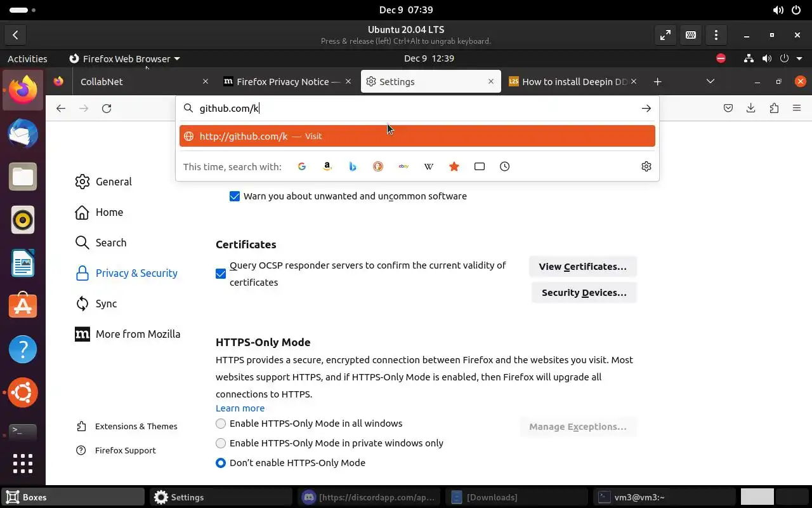Open Firefox Web Browser app menu dropdown
Viewport: 812px width, 508px height.
point(124,58)
